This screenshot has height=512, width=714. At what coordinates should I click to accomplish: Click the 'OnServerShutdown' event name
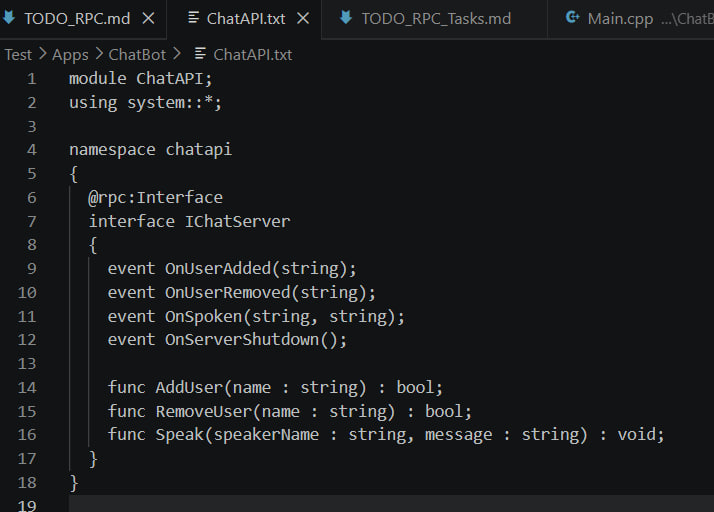242,340
